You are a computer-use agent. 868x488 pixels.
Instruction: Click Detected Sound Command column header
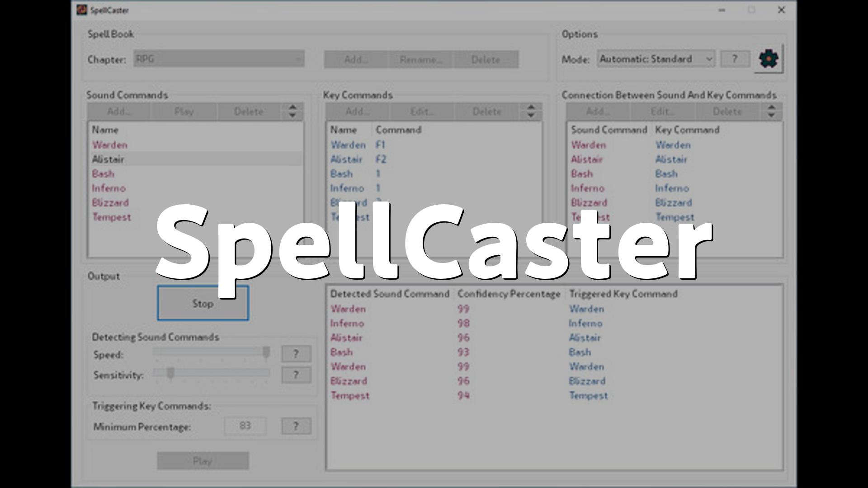click(390, 294)
